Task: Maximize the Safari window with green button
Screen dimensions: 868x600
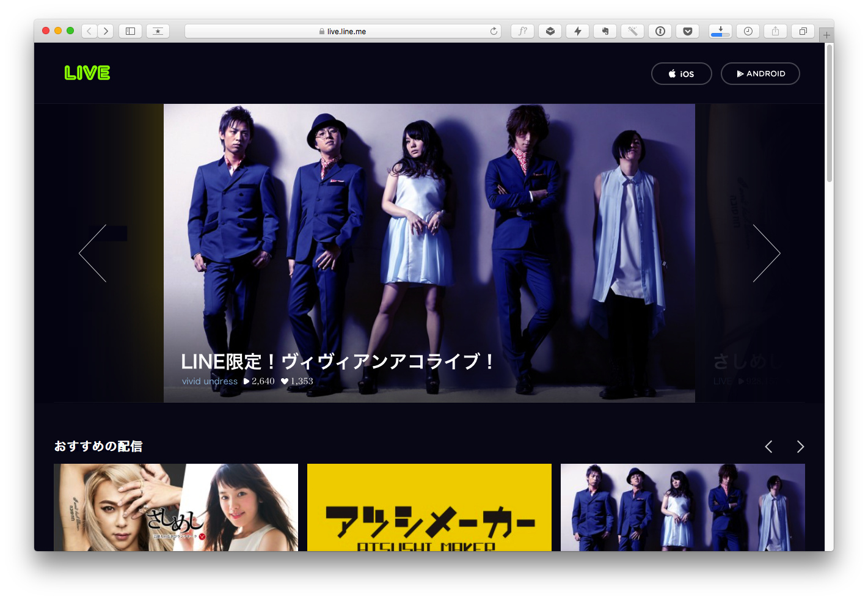Action: pyautogui.click(x=70, y=31)
